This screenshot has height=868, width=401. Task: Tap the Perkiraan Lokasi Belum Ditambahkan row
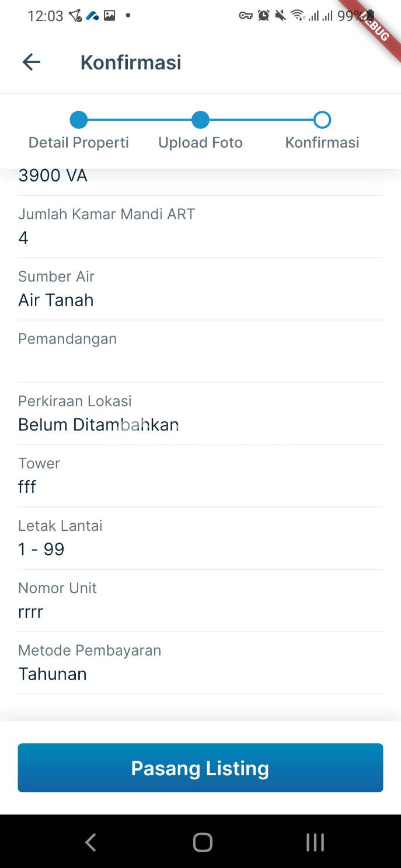[200, 413]
